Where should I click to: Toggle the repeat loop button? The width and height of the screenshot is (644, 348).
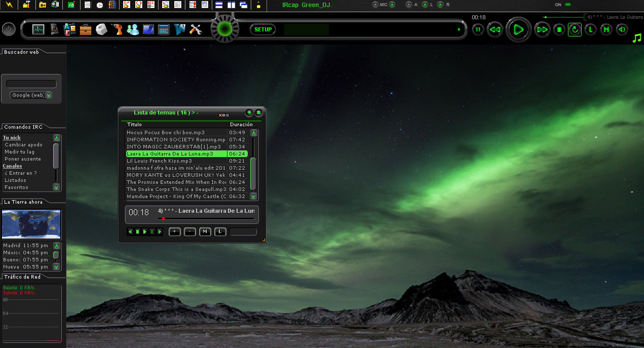click(x=575, y=29)
